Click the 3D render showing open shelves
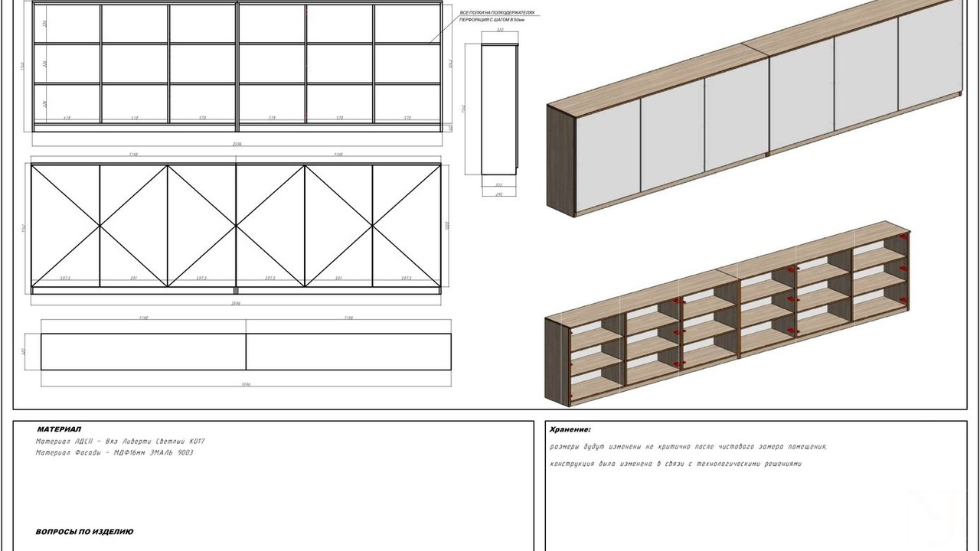The height and width of the screenshot is (551, 980). pos(727,314)
